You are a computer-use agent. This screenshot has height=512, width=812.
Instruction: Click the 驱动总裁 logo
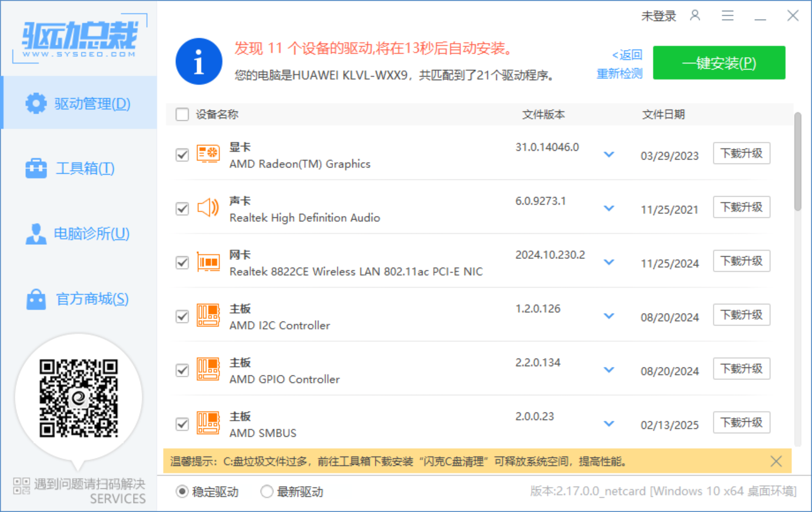(79, 38)
